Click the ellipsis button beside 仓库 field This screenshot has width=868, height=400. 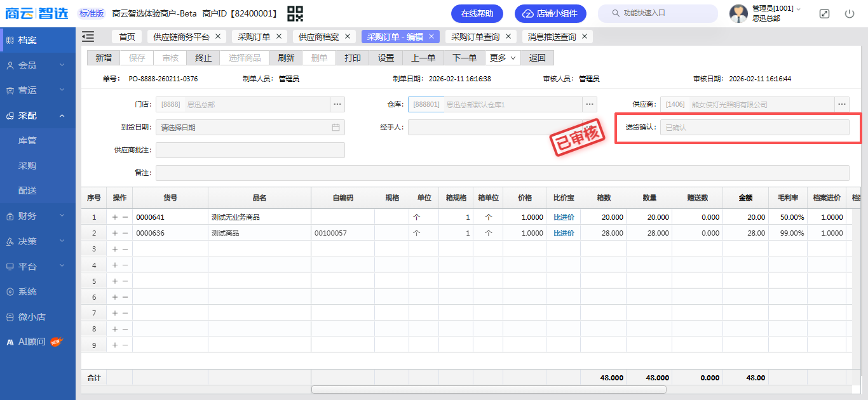590,104
